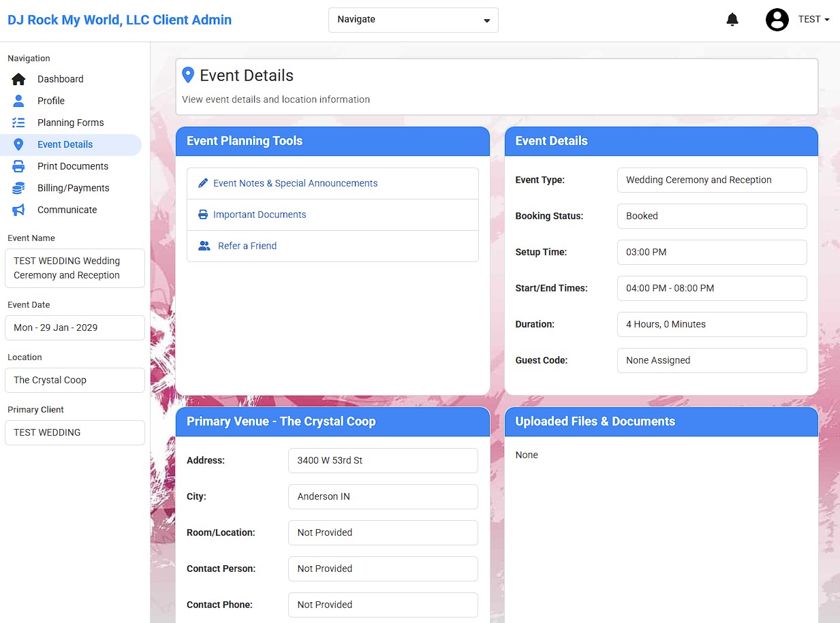Click the 'None' text under Uploaded Files
Viewport: 840px width, 623px height.
coord(527,455)
